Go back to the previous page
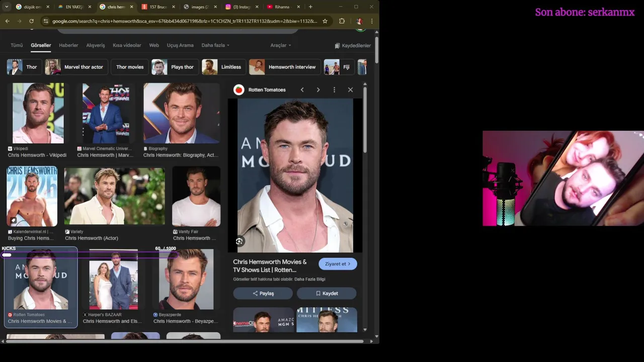 [x=7, y=21]
